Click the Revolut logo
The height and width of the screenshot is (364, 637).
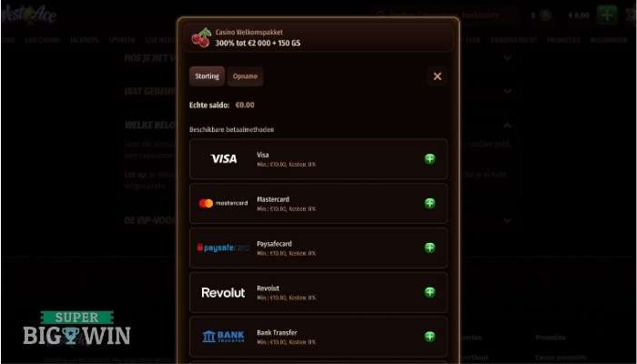click(223, 292)
